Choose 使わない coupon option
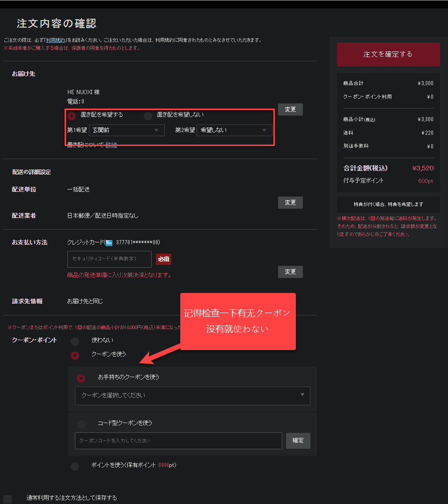 point(75,341)
